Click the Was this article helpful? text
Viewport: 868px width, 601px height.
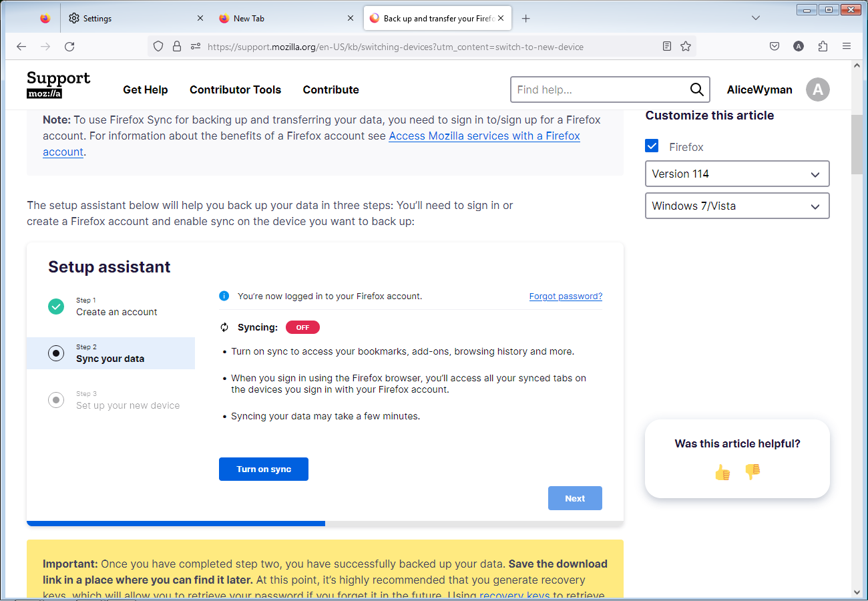pos(737,443)
